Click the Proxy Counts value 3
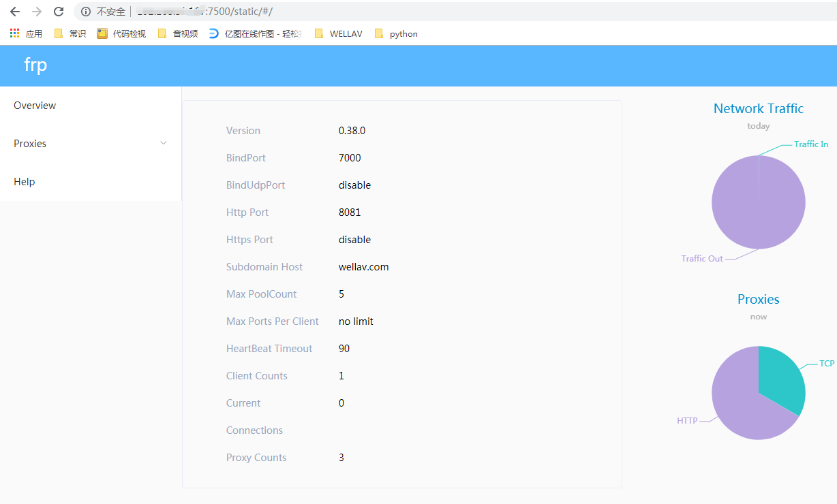Viewport: 837px width, 504px height. (341, 458)
